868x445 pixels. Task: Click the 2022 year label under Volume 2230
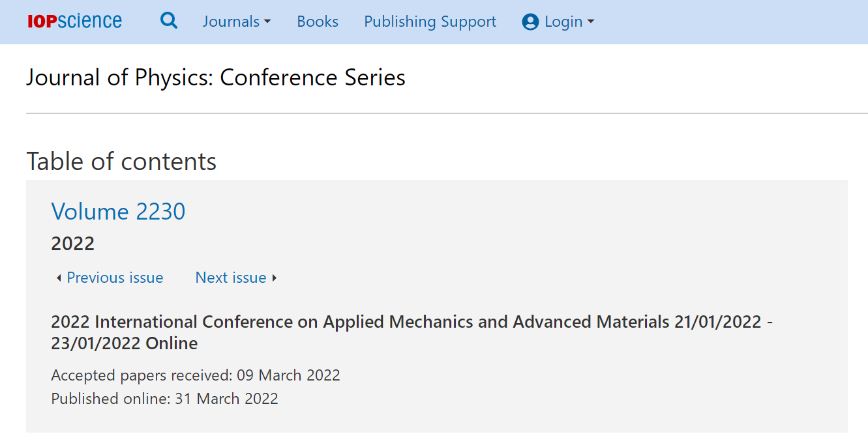[x=73, y=244]
